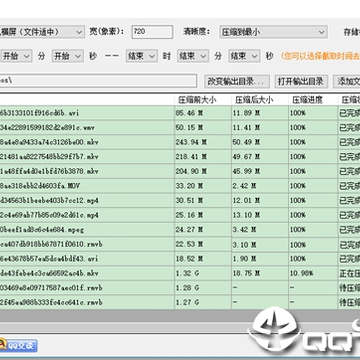The width and height of the screenshot is (360, 360).
Task: Click the 宽(象素) width field showing 720
Action: 152,32
